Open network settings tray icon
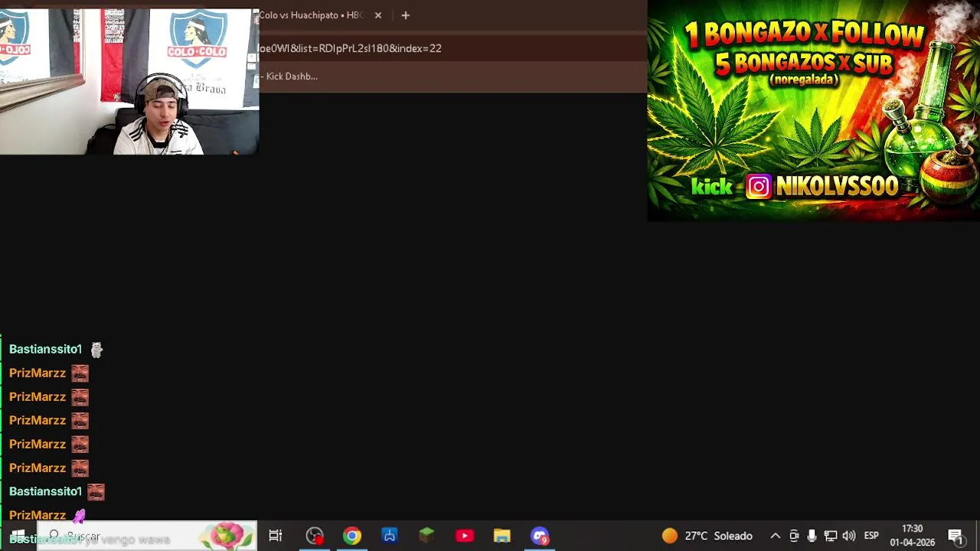This screenshot has height=551, width=980. click(x=831, y=536)
